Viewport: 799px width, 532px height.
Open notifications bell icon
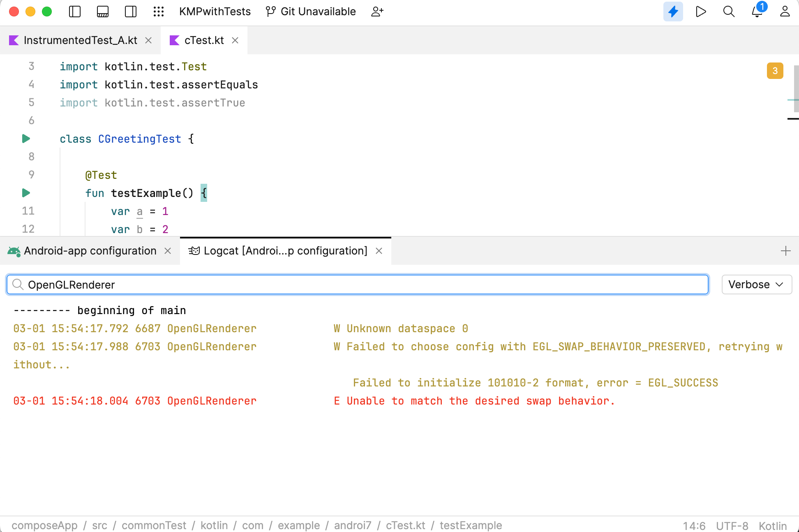coord(757,12)
